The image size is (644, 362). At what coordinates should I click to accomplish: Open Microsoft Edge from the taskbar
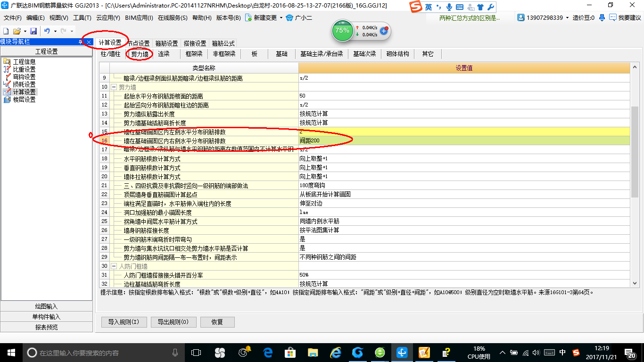pos(268,352)
